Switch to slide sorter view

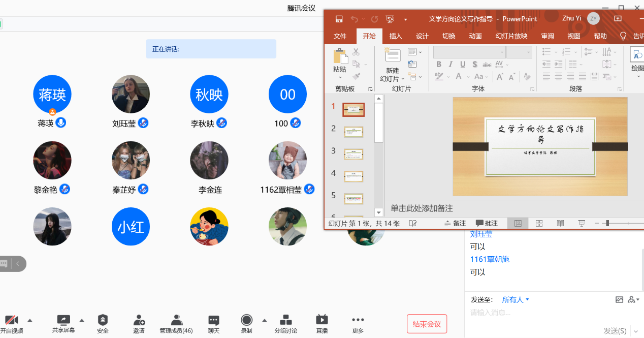tap(539, 223)
